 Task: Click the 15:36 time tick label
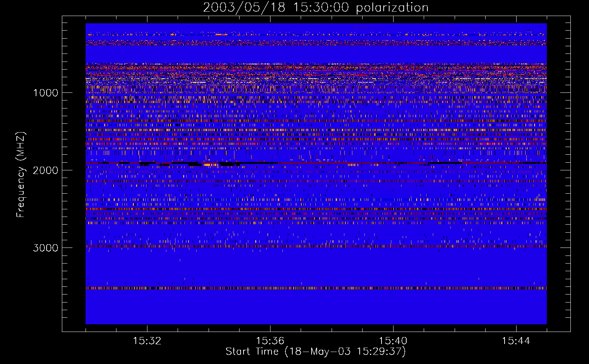(x=270, y=341)
